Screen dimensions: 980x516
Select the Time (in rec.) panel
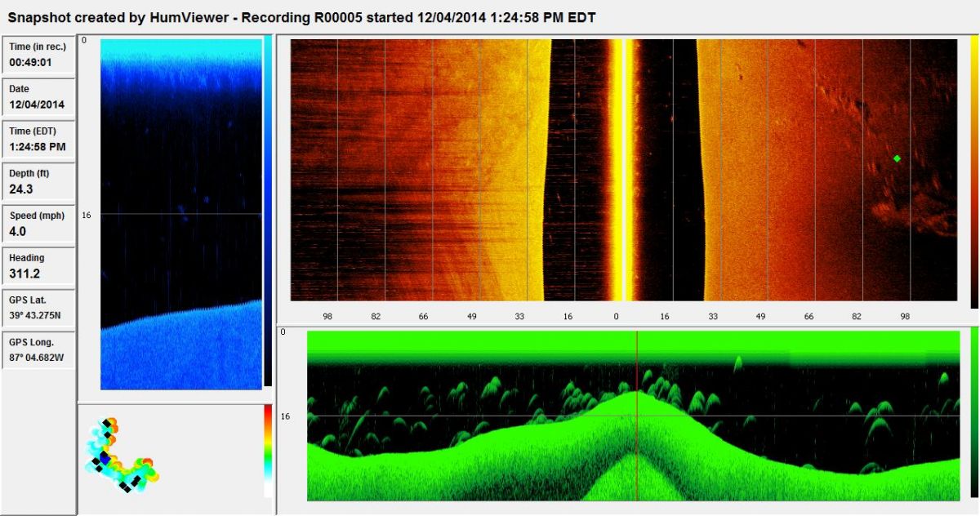(38, 55)
